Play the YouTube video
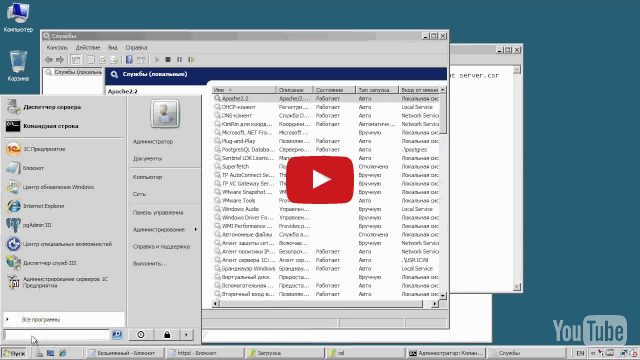Screen dimensions: 640x360 coord(320,180)
